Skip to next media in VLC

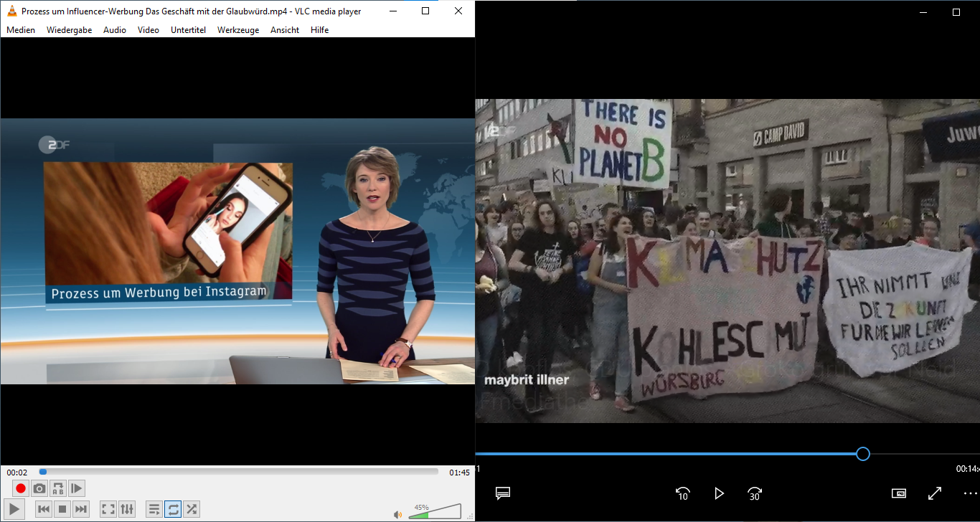coord(81,509)
